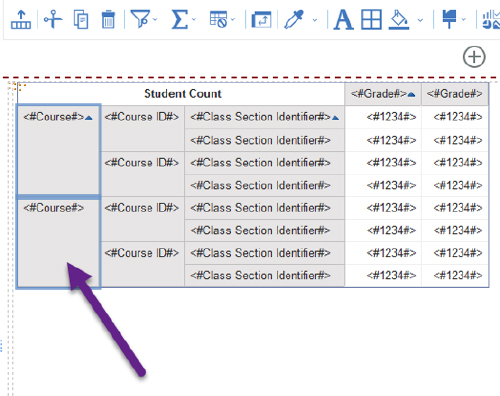Click the background color paint bucket

click(399, 20)
